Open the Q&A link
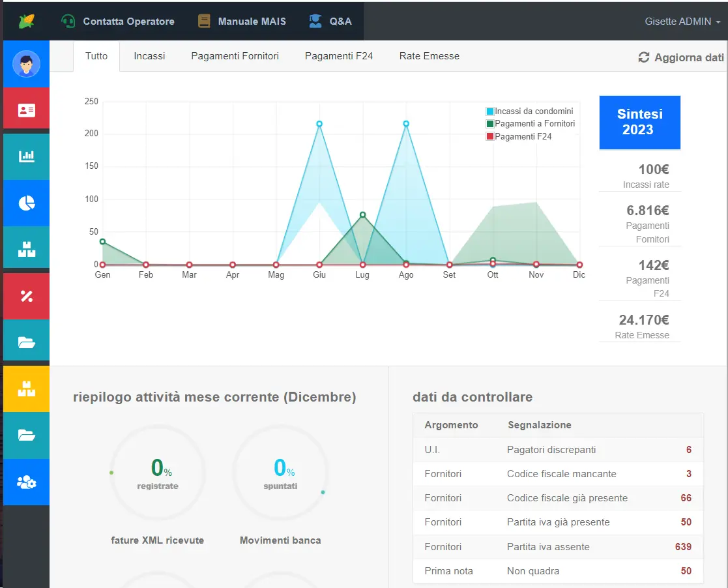728x588 pixels. pyautogui.click(x=341, y=22)
